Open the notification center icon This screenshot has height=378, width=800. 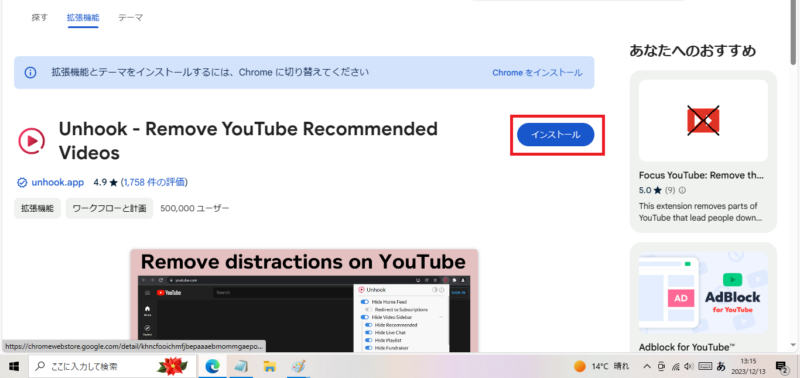pos(781,366)
